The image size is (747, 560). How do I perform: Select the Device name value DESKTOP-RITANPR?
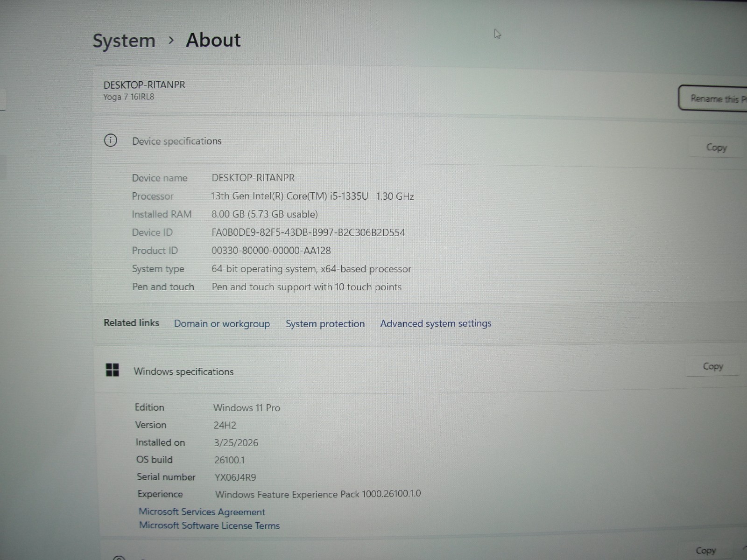tap(253, 178)
